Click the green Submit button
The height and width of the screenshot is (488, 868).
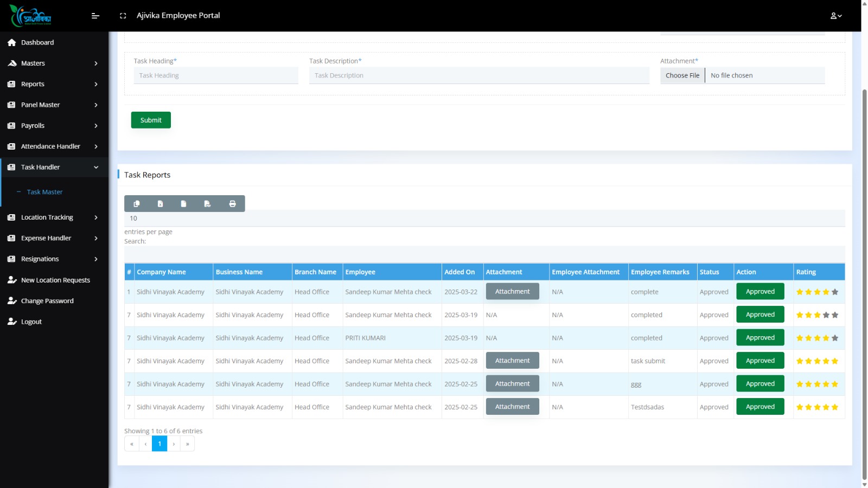point(151,120)
